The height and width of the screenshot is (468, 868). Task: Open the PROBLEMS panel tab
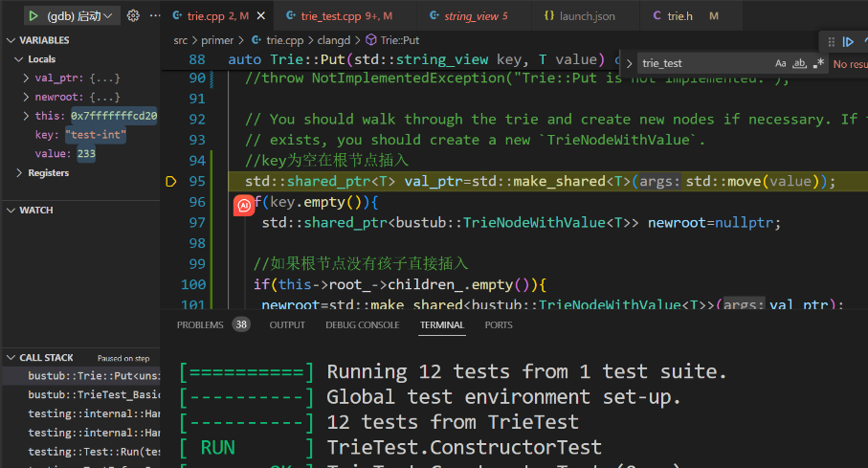click(200, 325)
